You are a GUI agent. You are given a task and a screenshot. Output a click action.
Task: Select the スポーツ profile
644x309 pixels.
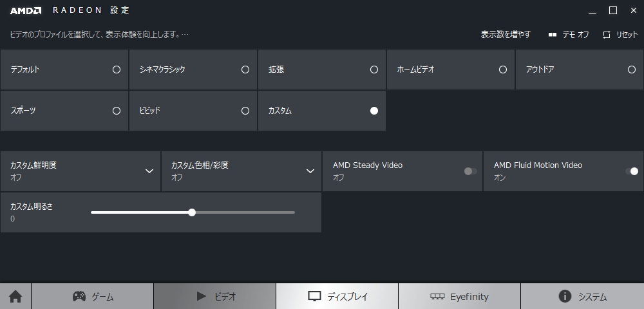[64, 111]
